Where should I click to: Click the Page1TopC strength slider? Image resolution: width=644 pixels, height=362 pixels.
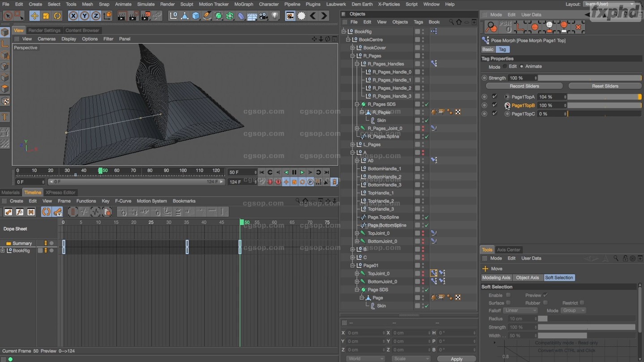click(604, 114)
